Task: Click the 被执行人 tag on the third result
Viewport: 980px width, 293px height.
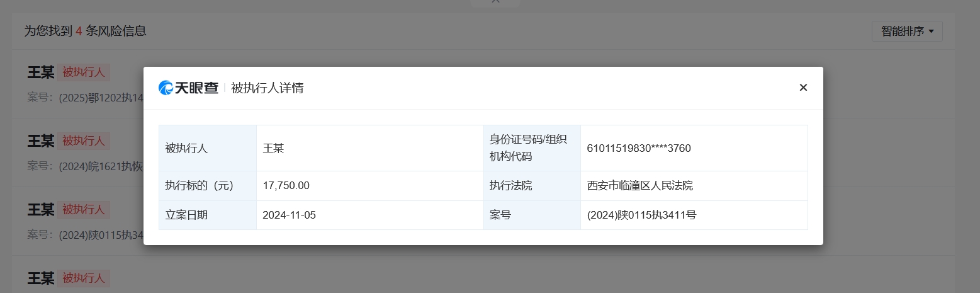Action: point(84,209)
